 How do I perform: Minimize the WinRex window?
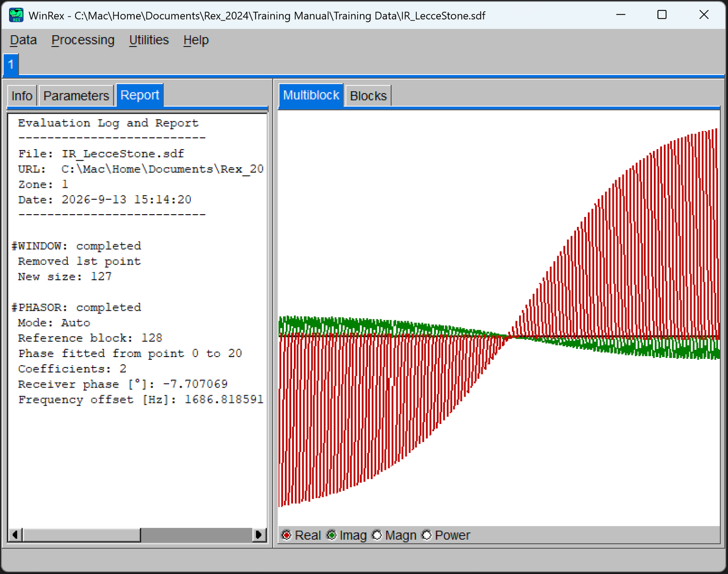tap(621, 15)
